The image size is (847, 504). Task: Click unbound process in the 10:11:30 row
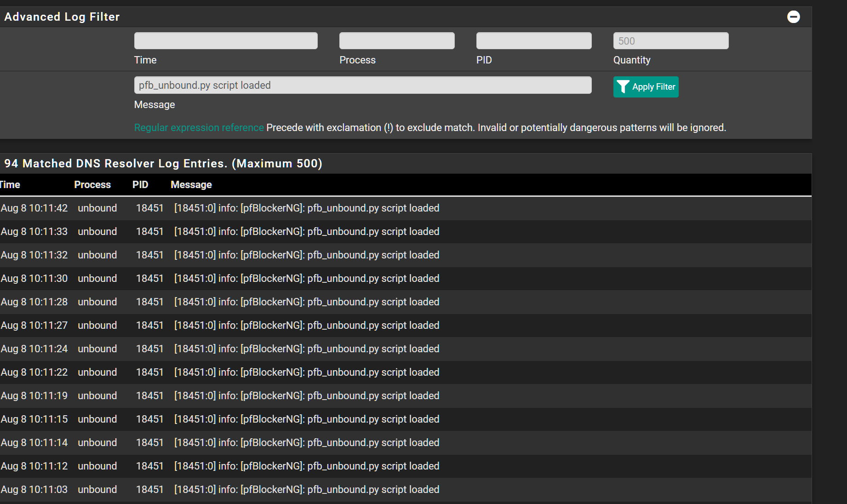[x=97, y=279]
